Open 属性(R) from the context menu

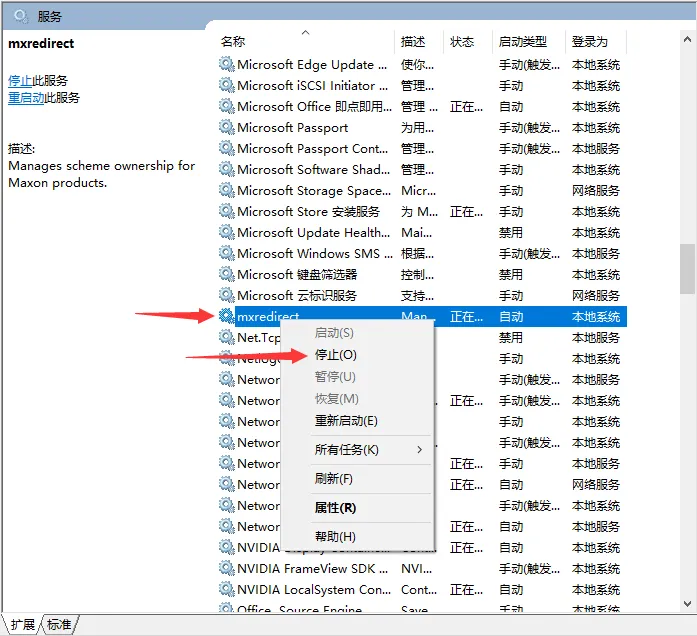tap(336, 508)
